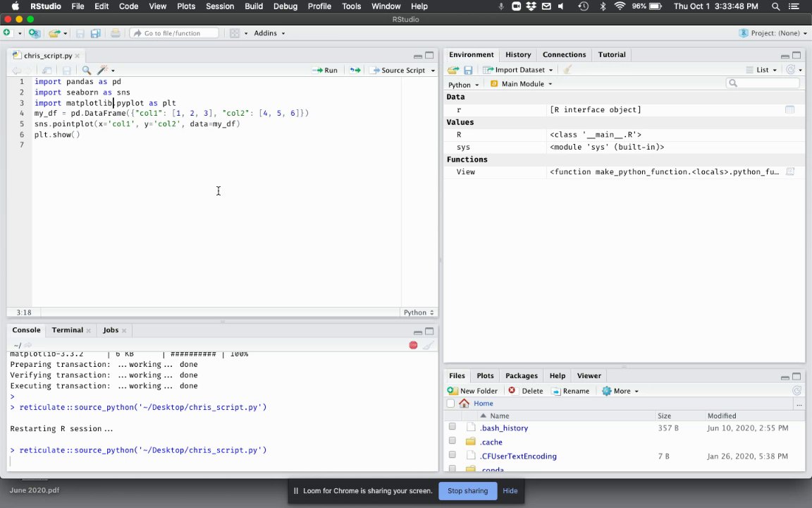Click the New Folder button
The width and height of the screenshot is (812, 508).
pos(472,391)
